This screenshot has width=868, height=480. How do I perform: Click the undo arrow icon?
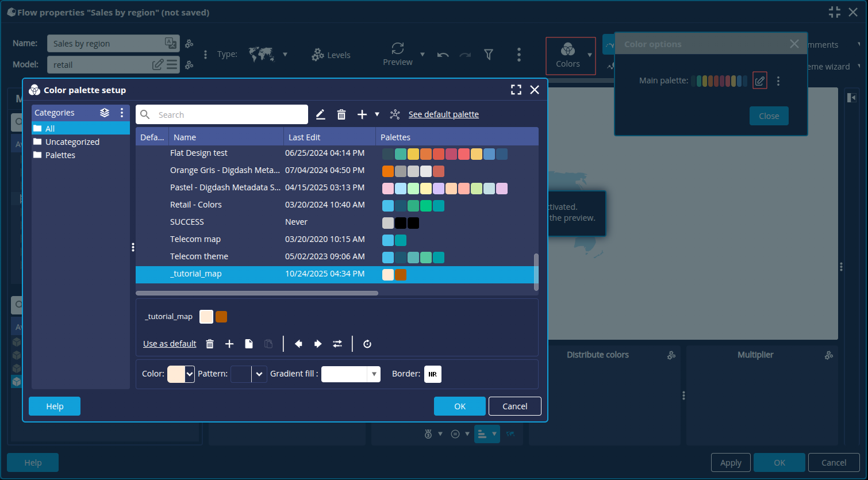point(443,55)
